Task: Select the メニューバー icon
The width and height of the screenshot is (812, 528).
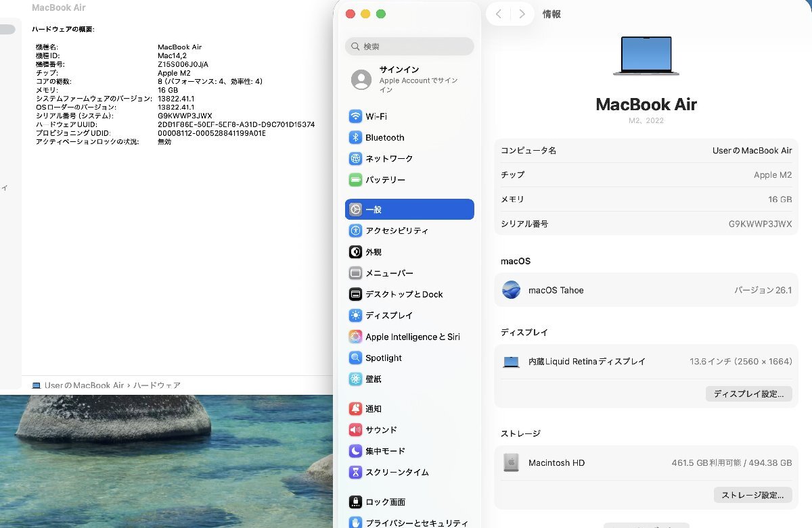Action: 355,273
